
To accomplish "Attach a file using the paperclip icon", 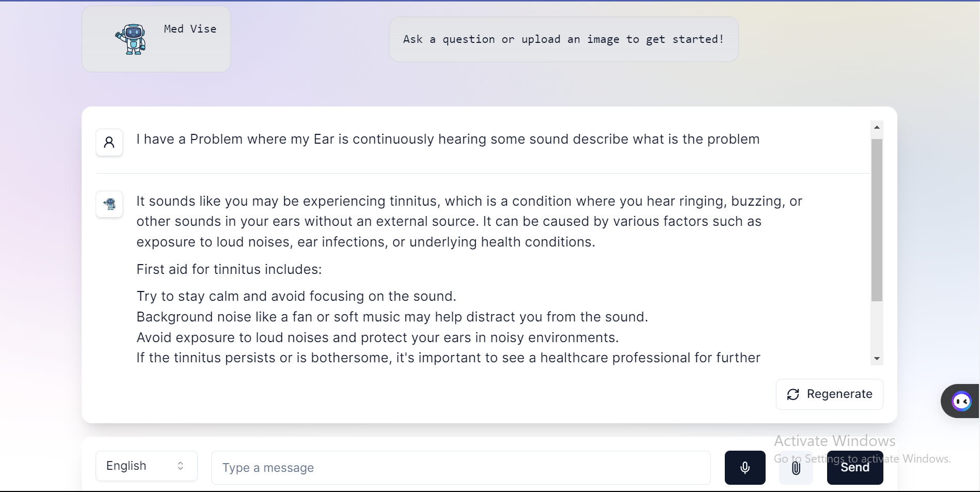I will tap(796, 468).
